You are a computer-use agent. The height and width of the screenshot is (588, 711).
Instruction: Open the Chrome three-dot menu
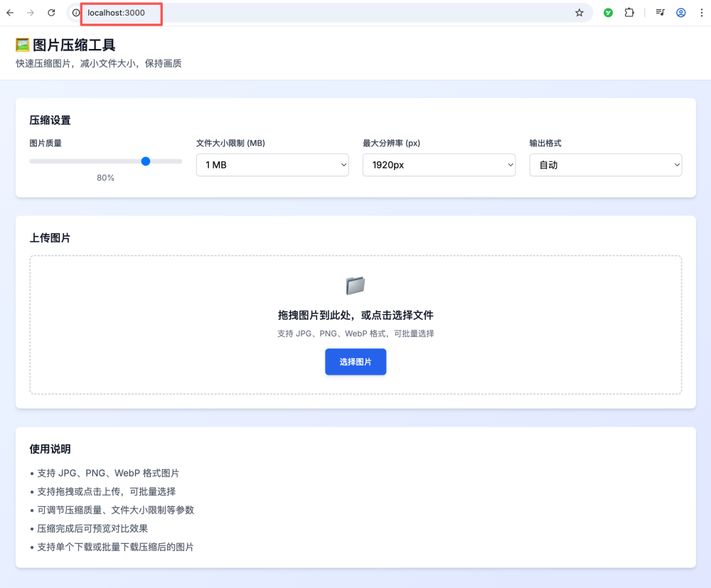(x=701, y=12)
